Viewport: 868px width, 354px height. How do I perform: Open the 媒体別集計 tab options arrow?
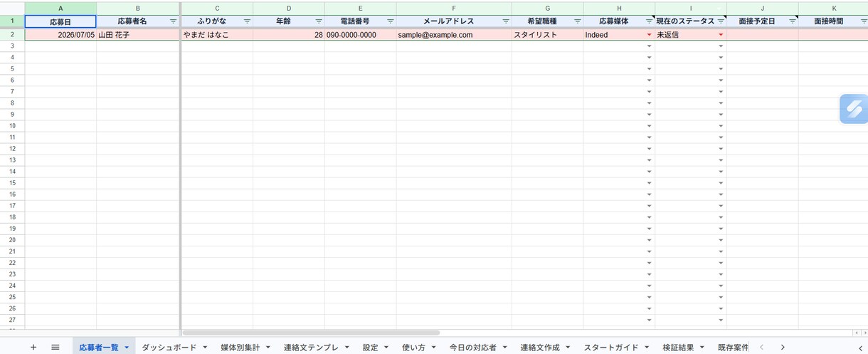[x=268, y=348]
